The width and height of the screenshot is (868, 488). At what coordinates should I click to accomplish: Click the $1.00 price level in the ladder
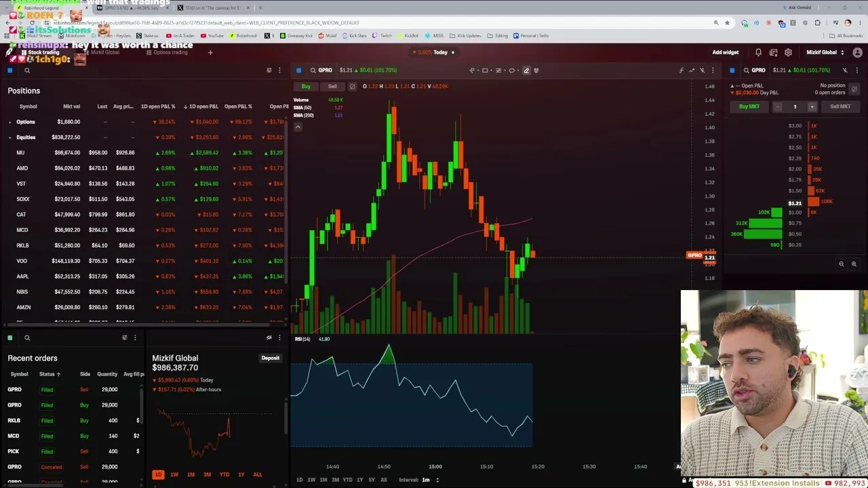pos(795,212)
